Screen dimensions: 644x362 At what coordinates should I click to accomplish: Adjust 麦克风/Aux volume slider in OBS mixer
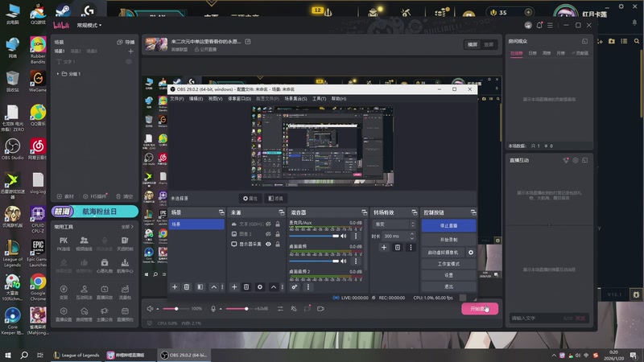point(315,236)
